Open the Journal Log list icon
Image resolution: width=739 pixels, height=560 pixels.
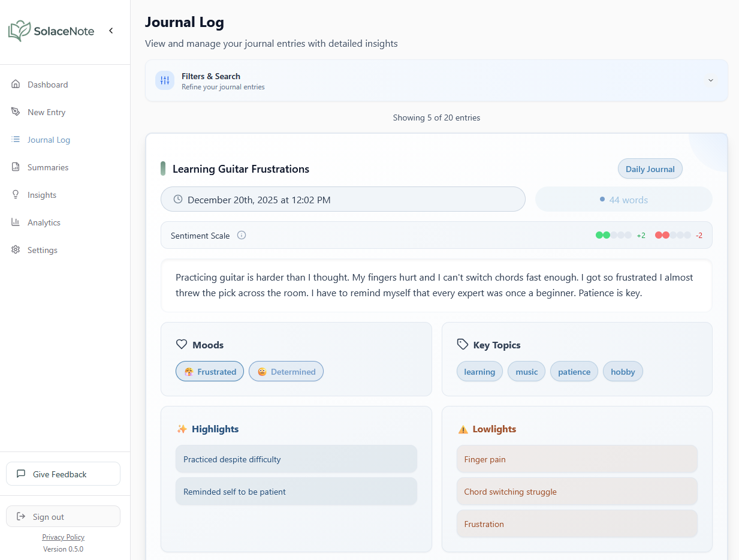(15, 139)
